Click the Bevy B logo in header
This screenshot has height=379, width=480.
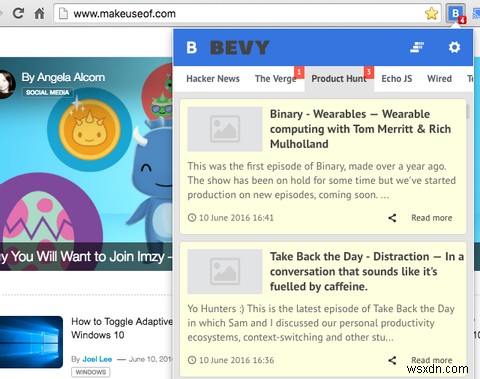click(x=191, y=47)
